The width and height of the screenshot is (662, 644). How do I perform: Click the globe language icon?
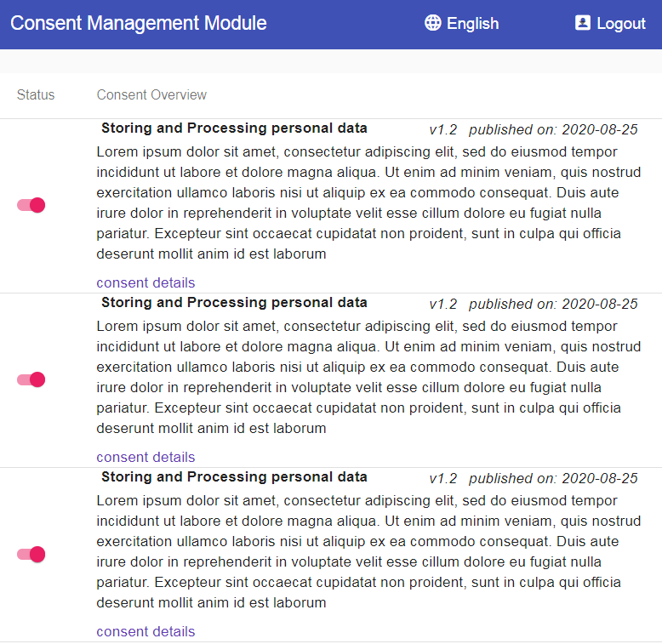coord(433,23)
